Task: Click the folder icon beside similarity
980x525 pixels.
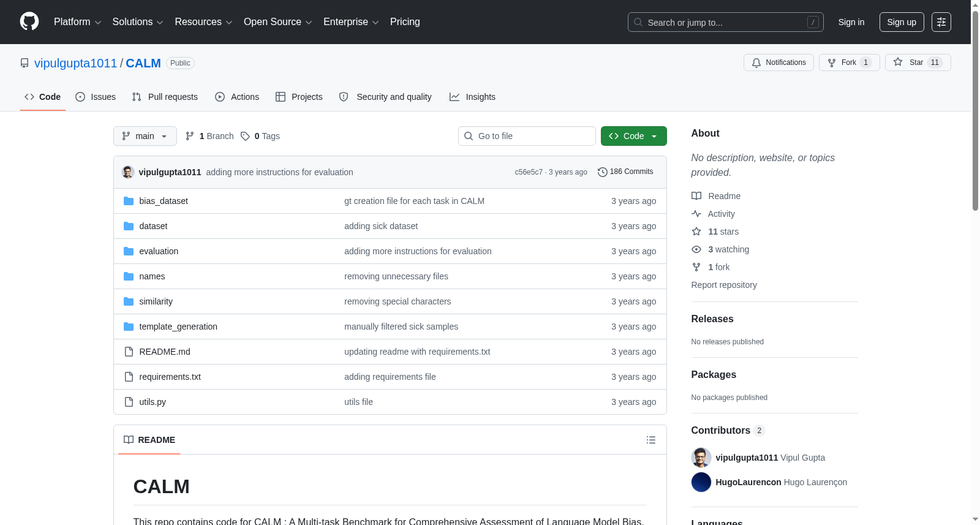Action: (x=129, y=301)
